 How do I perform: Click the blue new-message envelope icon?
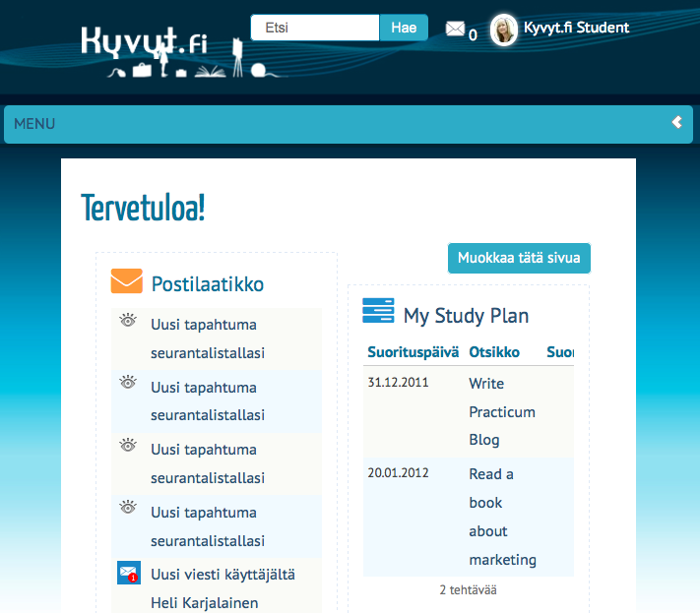tap(129, 573)
